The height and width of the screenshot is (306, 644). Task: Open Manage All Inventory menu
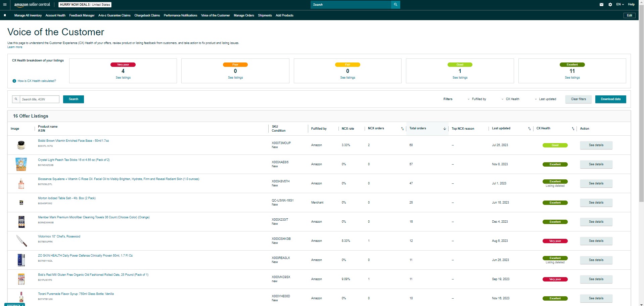pyautogui.click(x=28, y=15)
